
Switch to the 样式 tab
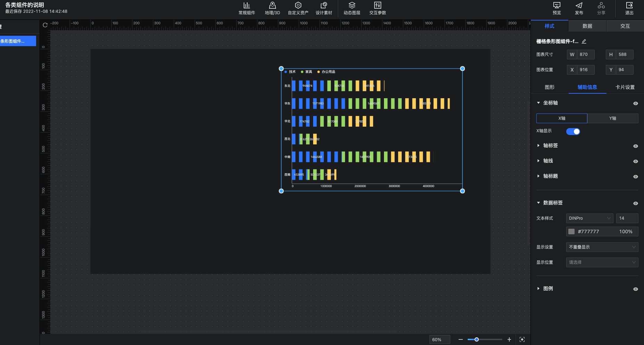pos(549,26)
